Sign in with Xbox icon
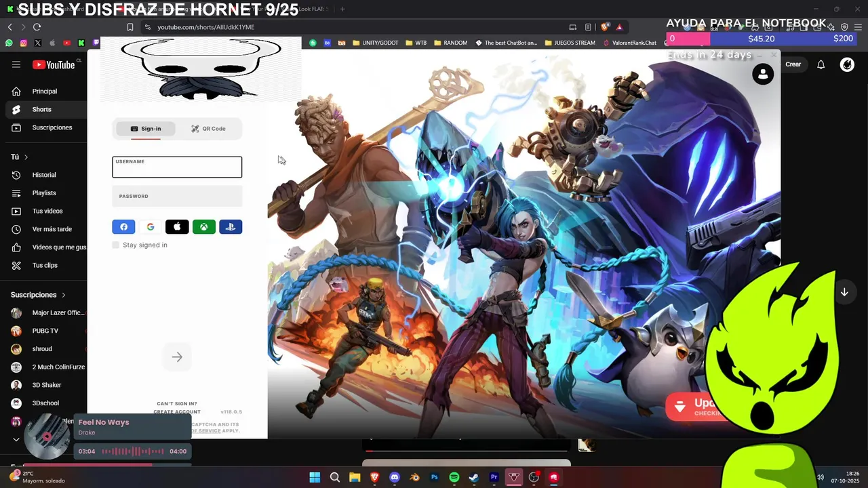 [204, 227]
